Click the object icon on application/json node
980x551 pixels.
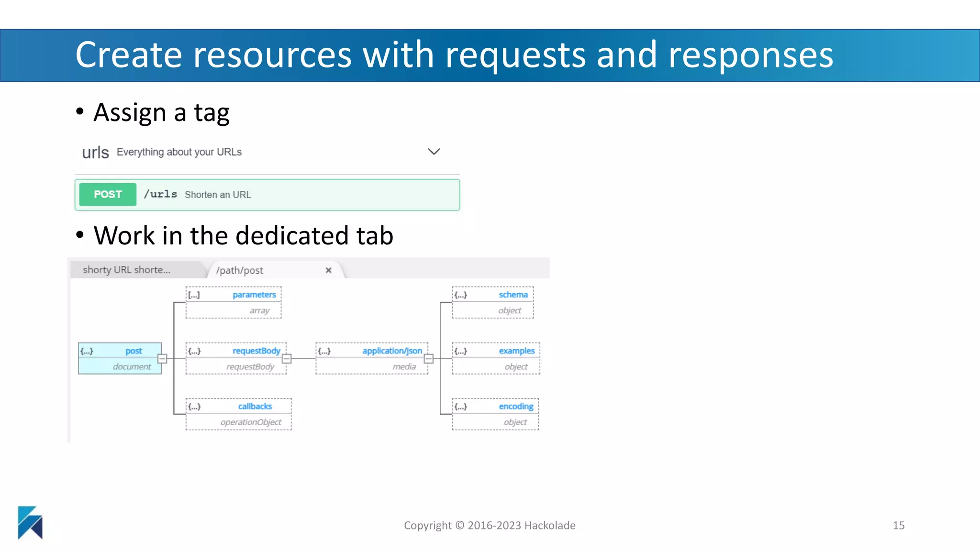coord(324,351)
